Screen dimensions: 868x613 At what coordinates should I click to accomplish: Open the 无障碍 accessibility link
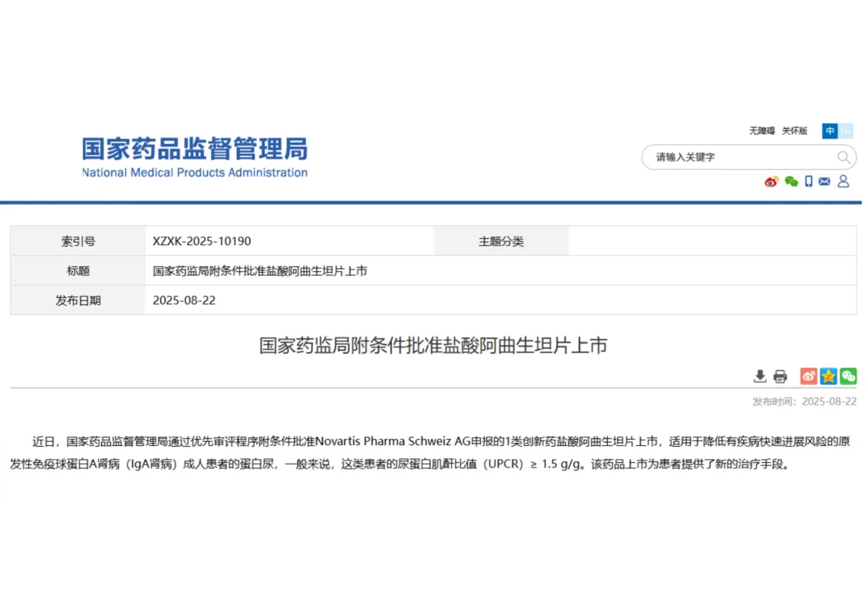(761, 131)
